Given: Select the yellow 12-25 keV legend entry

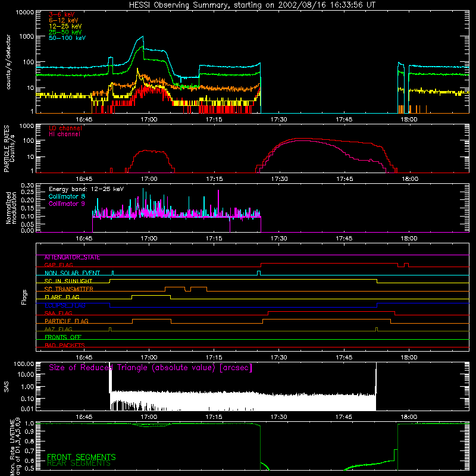Looking at the screenshot, I should [65, 26].
